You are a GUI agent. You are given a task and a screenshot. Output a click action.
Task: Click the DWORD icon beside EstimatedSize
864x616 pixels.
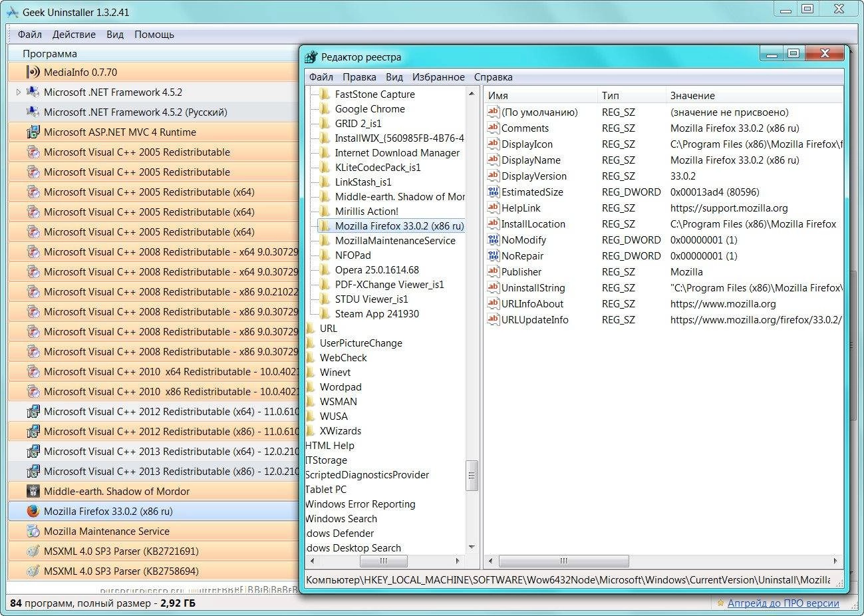(x=493, y=192)
